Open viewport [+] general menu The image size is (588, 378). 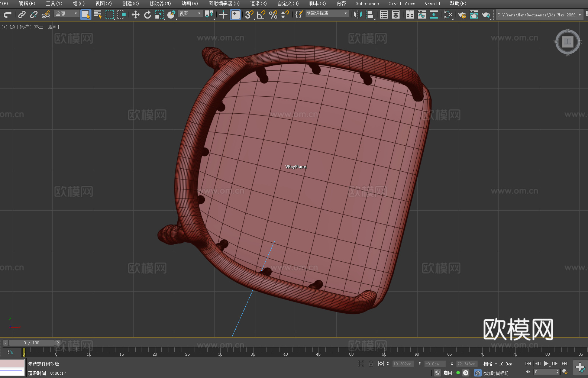pyautogui.click(x=4, y=27)
